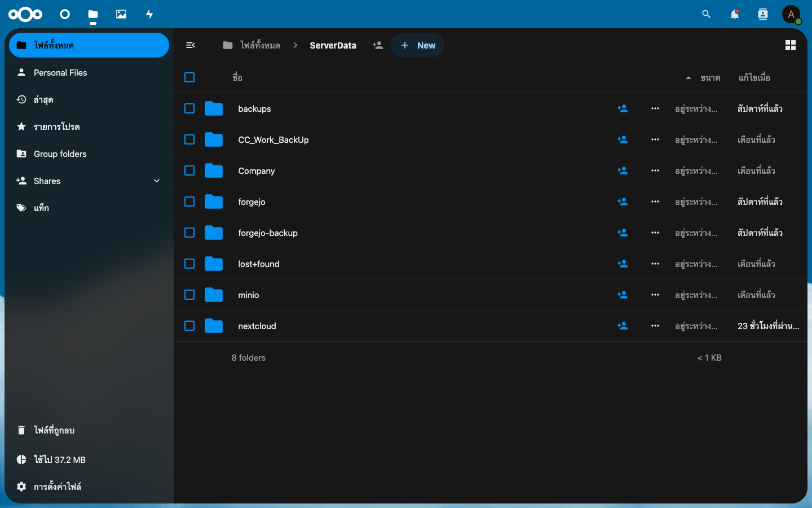This screenshot has height=508, width=812.
Task: Open actions menu for minio
Action: tap(655, 295)
